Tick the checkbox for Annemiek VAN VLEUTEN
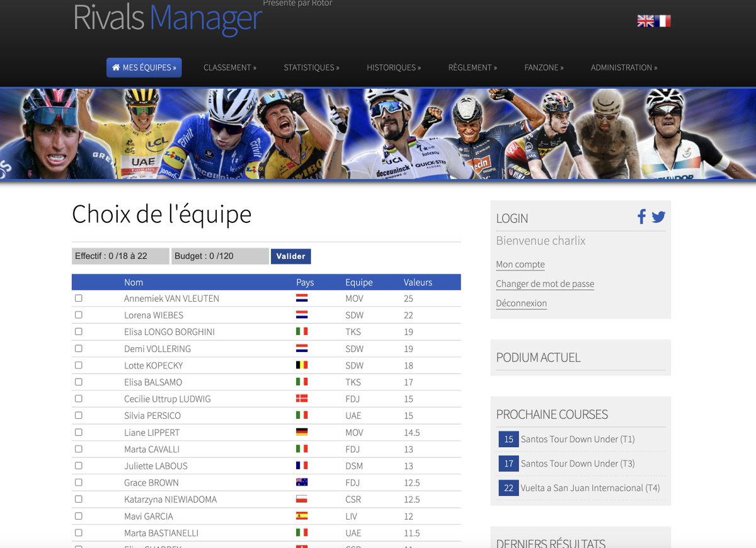 [x=79, y=298]
